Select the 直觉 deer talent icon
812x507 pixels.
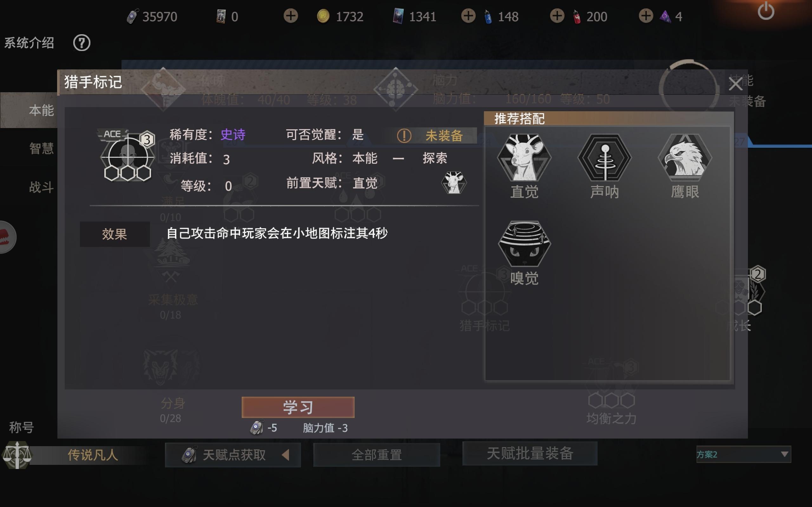pos(524,157)
